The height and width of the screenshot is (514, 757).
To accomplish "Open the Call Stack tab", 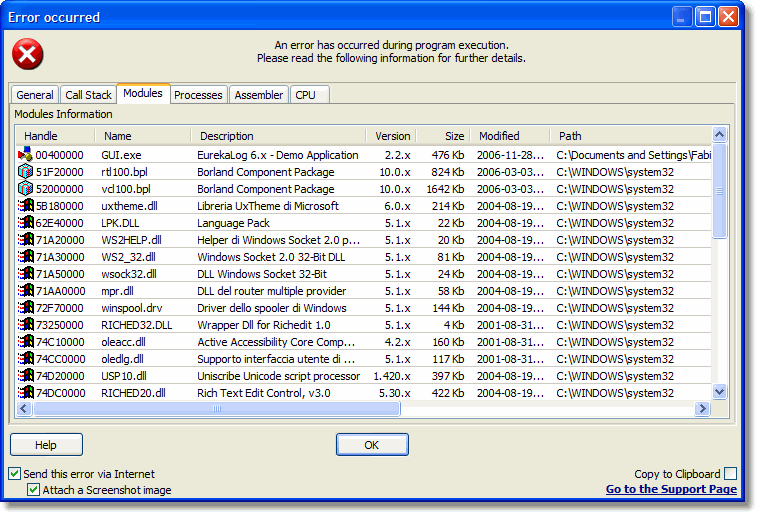I will point(88,95).
